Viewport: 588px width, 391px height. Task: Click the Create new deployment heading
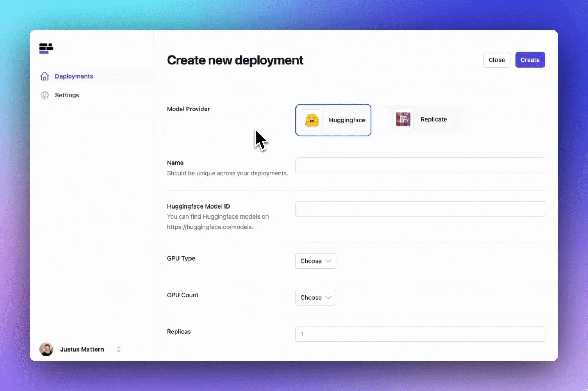pyautogui.click(x=235, y=60)
